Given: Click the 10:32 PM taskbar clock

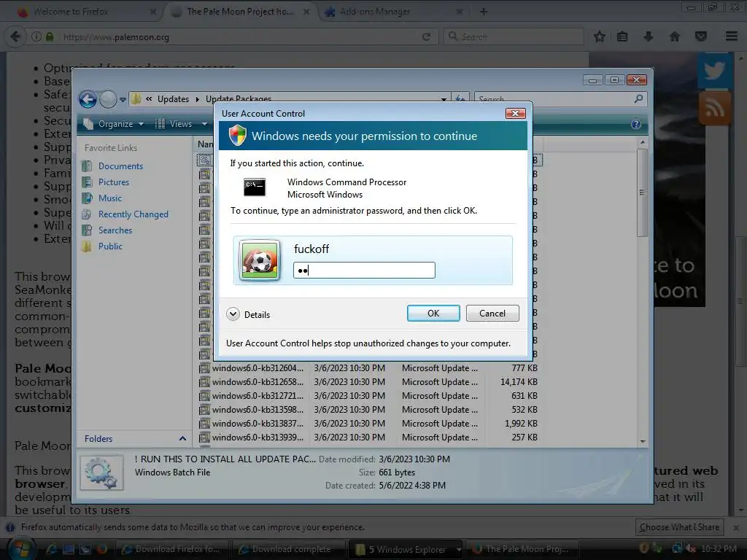Looking at the screenshot, I should click(719, 549).
